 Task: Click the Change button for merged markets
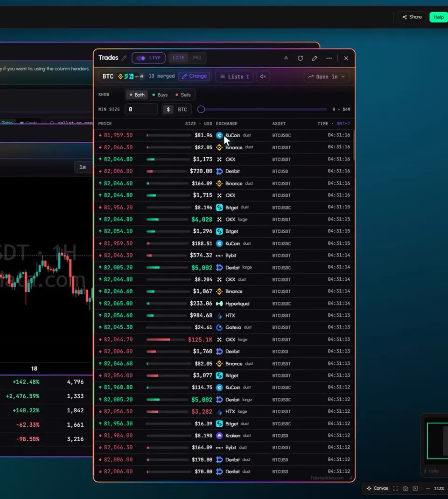click(194, 76)
